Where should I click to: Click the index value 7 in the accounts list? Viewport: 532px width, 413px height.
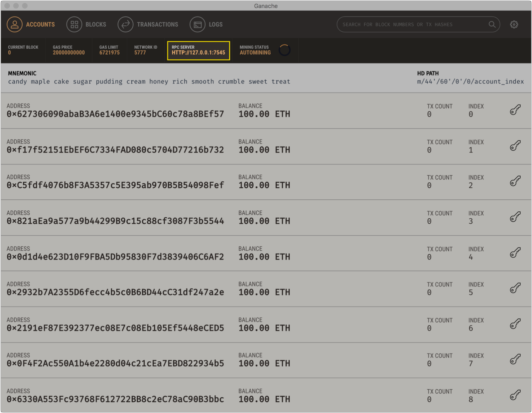(471, 364)
